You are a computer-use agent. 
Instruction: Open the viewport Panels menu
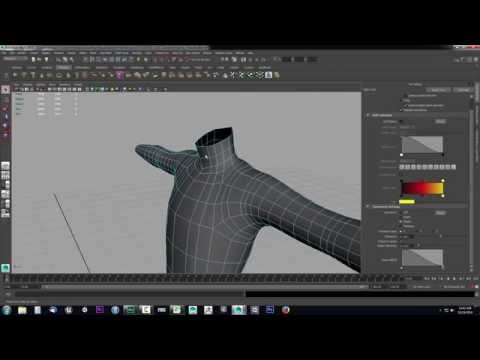[x=78, y=85]
